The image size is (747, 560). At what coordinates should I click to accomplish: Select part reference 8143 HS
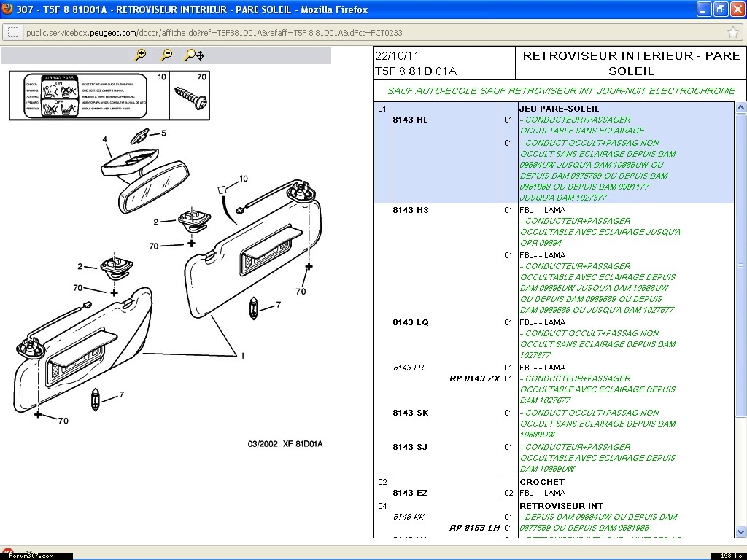tap(411, 210)
